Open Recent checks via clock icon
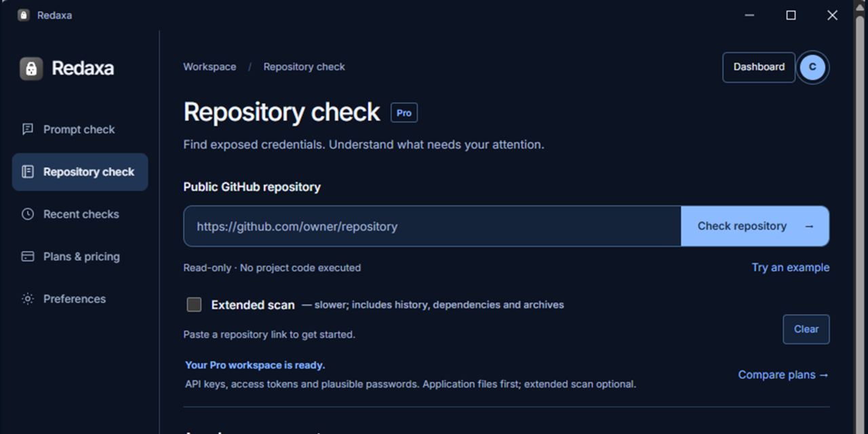 point(27,214)
